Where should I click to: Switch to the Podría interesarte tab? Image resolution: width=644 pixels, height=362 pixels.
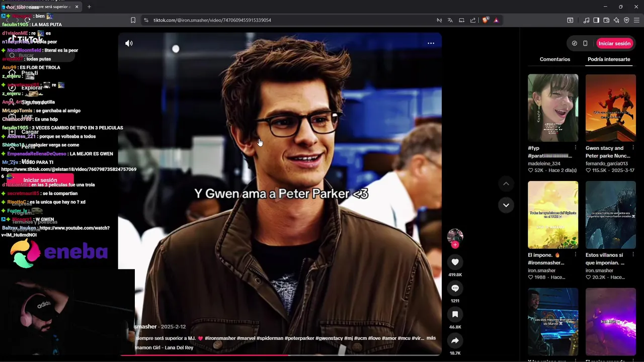609,59
